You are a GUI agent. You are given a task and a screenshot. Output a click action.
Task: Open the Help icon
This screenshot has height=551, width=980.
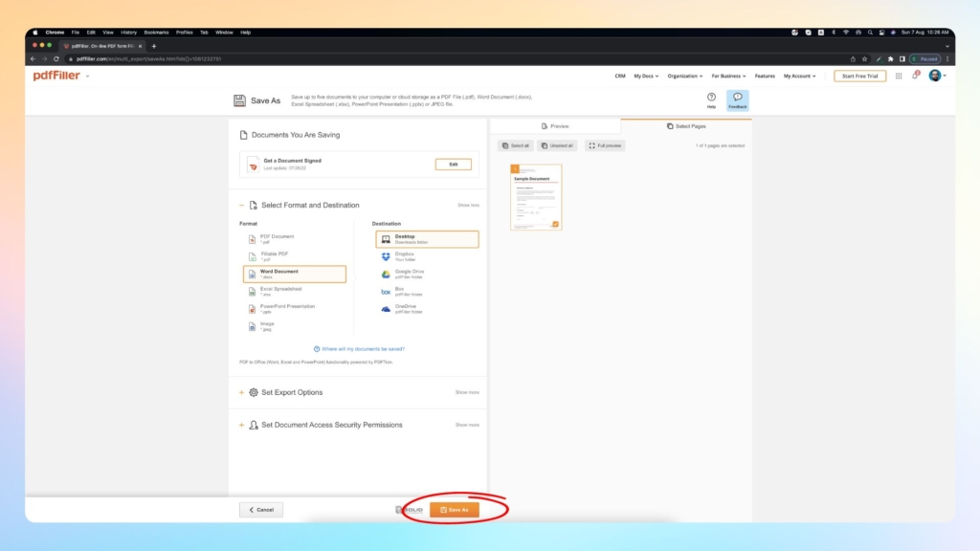[711, 99]
